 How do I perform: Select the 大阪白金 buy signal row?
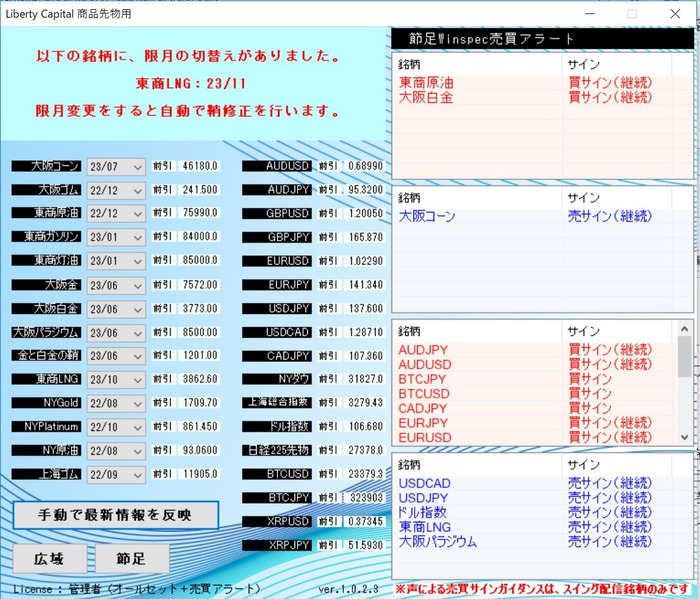coord(542,97)
